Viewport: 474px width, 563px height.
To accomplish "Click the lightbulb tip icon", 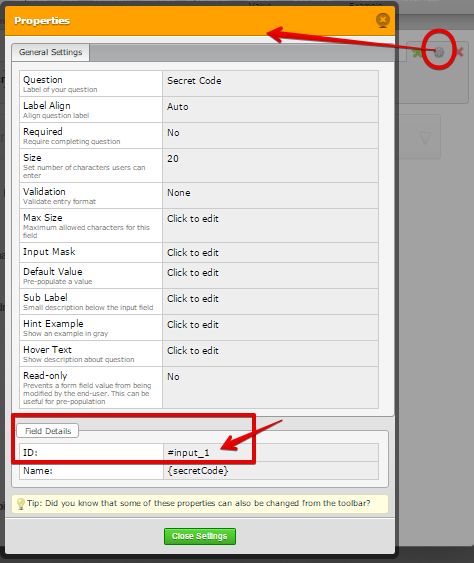I will pyautogui.click(x=20, y=504).
